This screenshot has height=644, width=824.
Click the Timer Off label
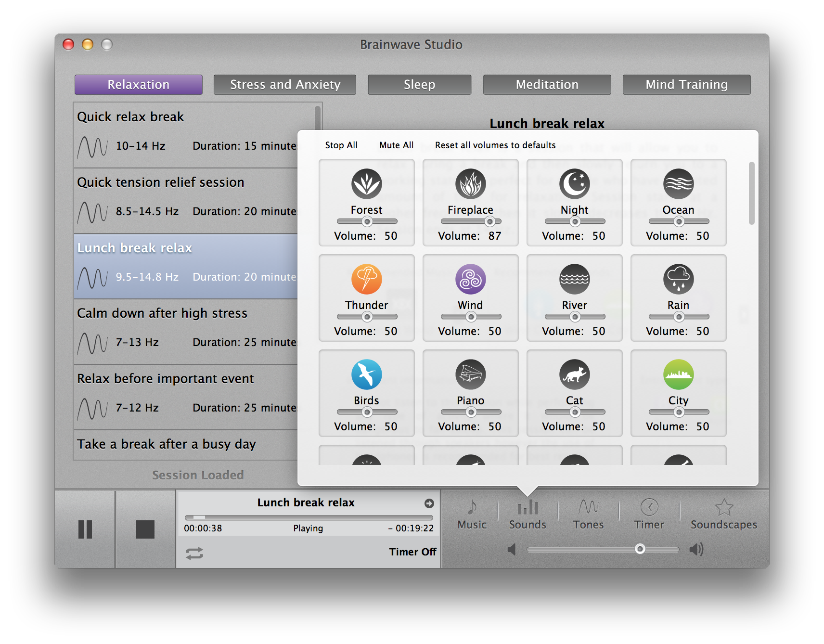pyautogui.click(x=412, y=552)
